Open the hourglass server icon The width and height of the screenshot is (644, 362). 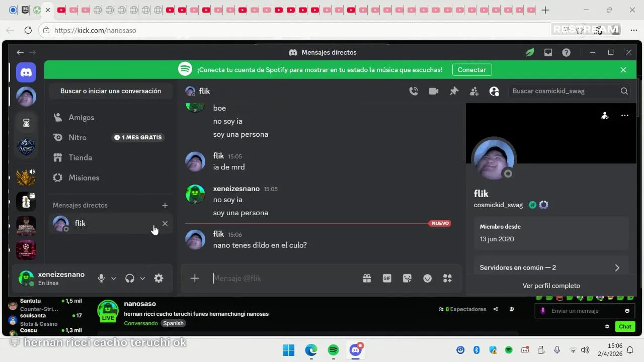26,123
